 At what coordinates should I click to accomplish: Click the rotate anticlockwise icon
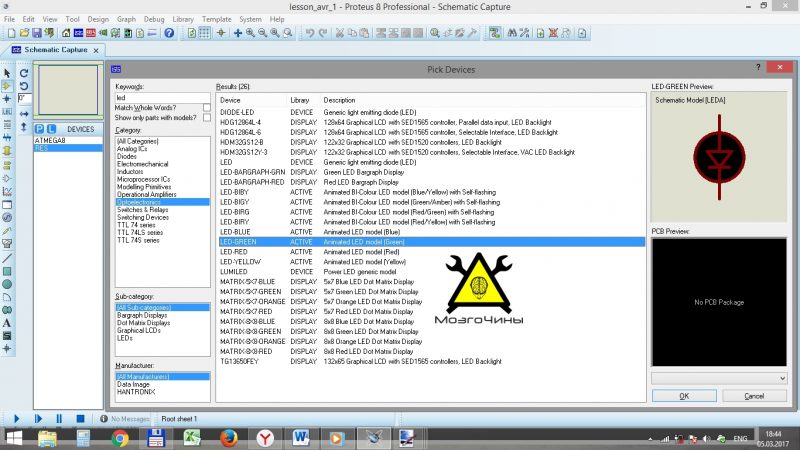coord(24,86)
